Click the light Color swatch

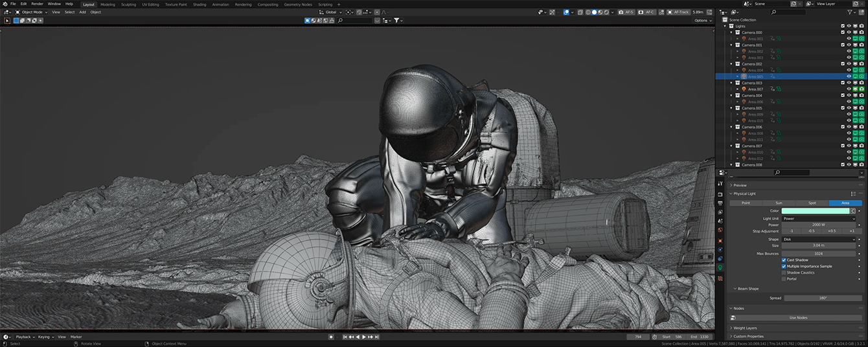tap(816, 211)
